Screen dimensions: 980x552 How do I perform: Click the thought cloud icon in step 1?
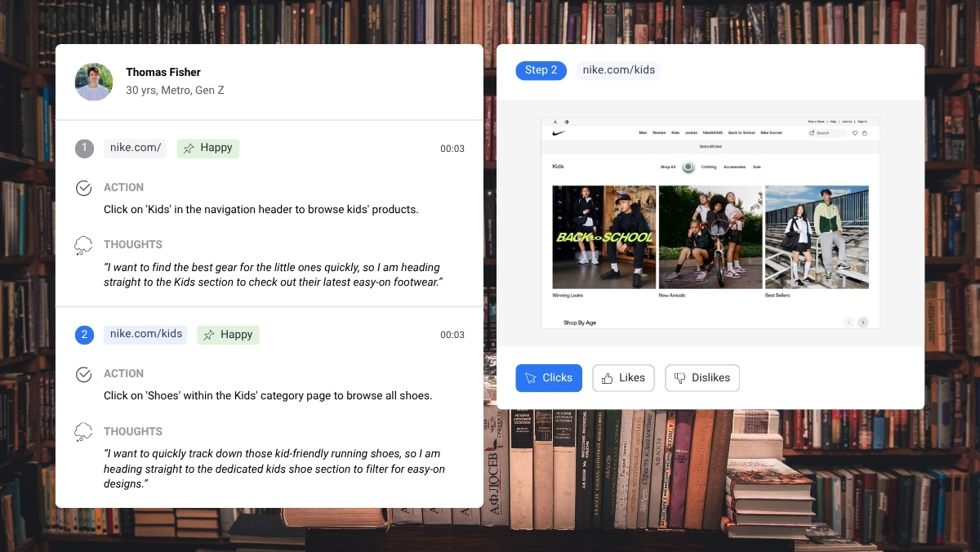pos(83,245)
